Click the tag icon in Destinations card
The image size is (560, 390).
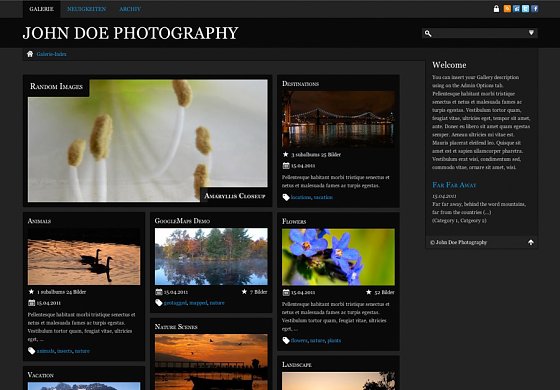(286, 197)
